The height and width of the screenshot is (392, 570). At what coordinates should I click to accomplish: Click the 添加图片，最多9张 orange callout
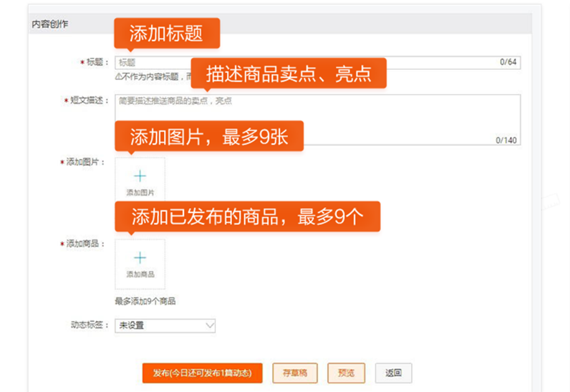click(209, 136)
